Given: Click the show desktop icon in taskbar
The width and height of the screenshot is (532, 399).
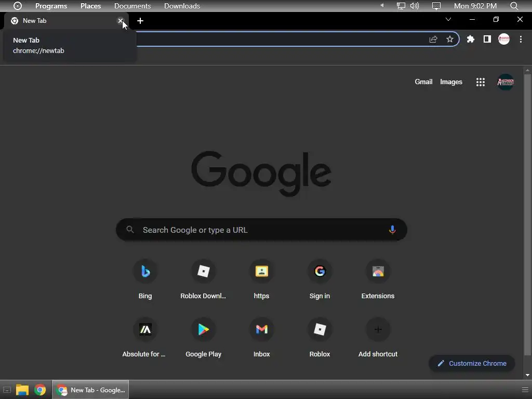Looking at the screenshot, I should [7, 390].
